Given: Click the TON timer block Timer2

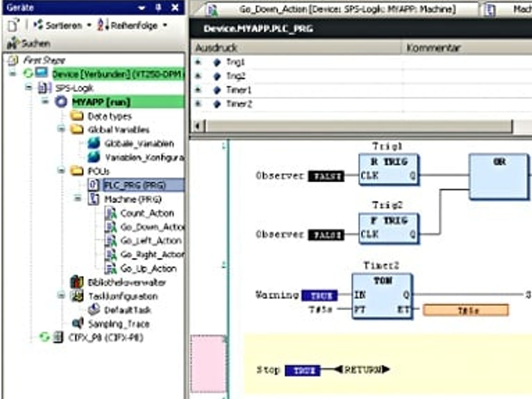Looking at the screenshot, I should click(382, 296).
